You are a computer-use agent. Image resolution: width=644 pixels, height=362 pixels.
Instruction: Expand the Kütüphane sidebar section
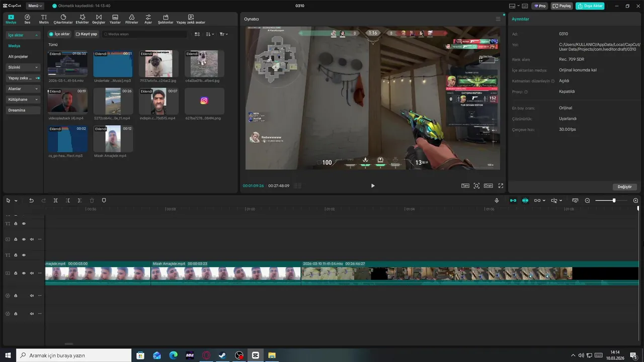tap(23, 100)
